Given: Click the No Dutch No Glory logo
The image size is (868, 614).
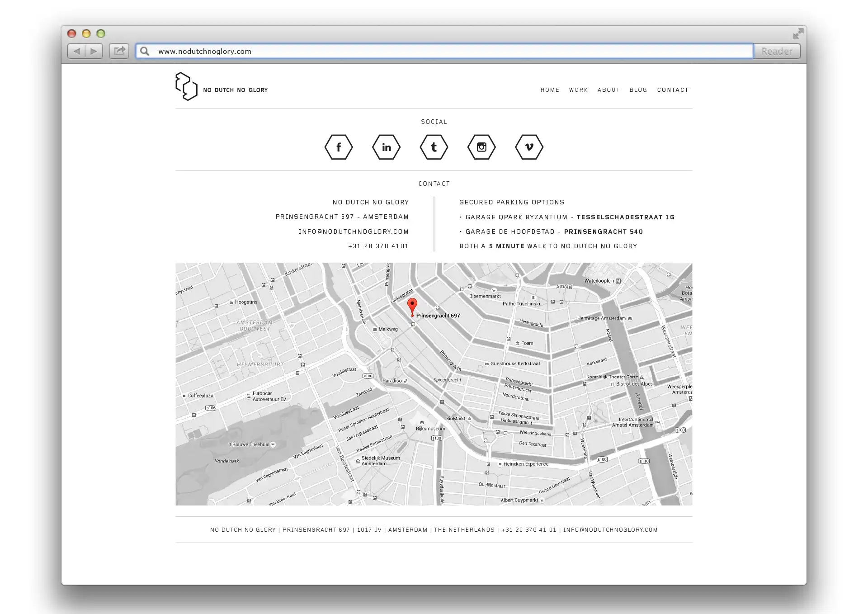Looking at the screenshot, I should click(186, 86).
